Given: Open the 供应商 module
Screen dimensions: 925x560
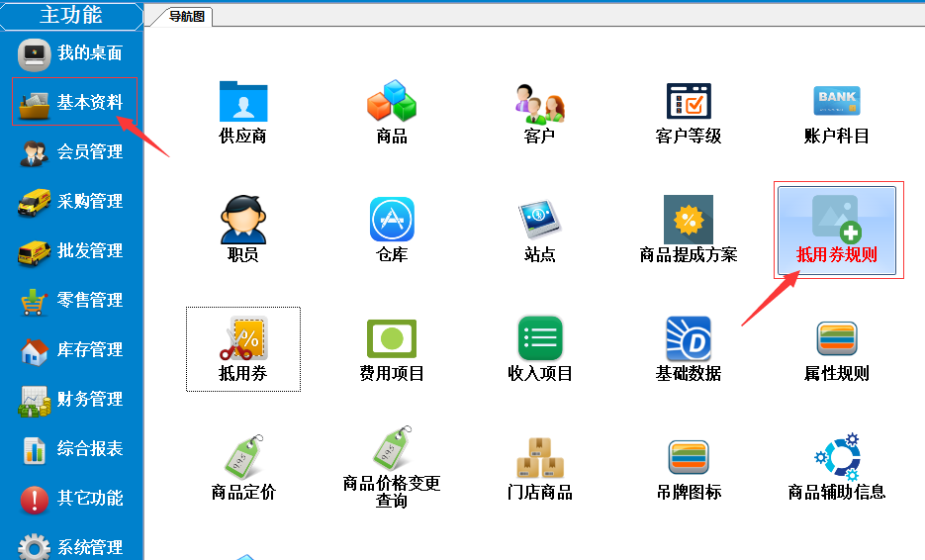Looking at the screenshot, I should click(x=243, y=112).
